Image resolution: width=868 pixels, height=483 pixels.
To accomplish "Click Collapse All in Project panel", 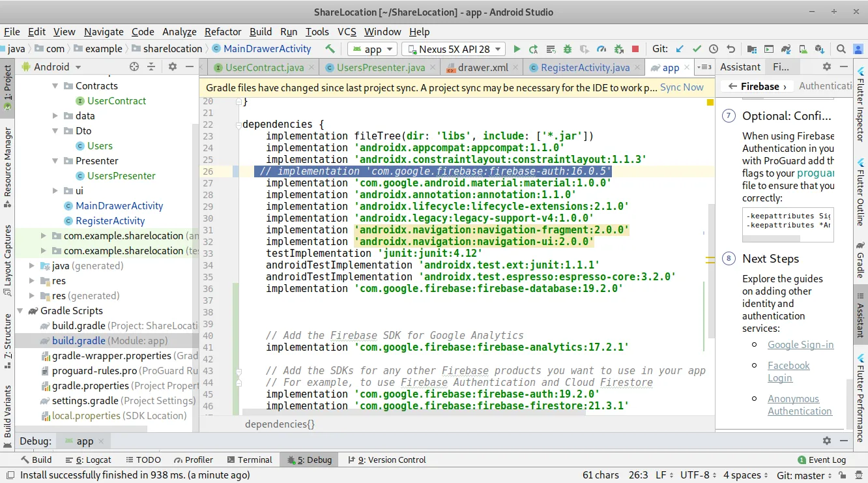I will click(151, 66).
